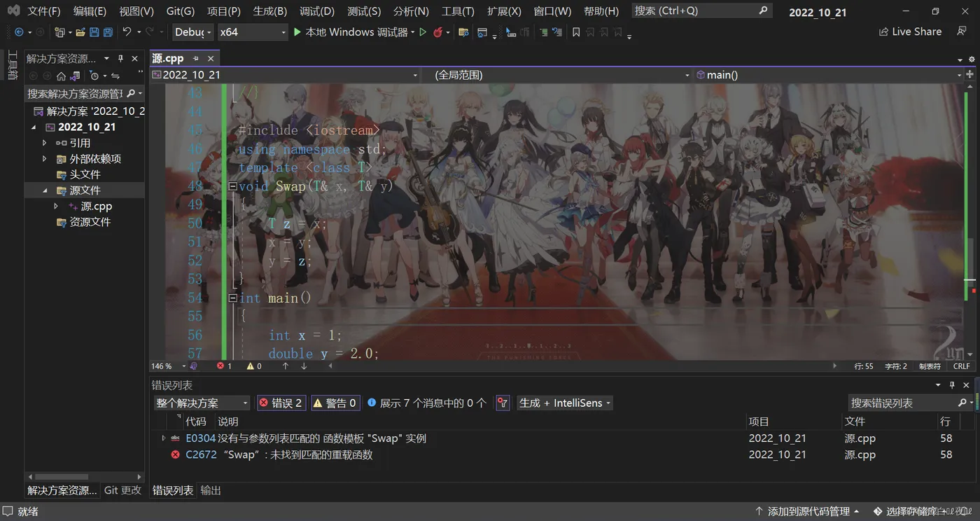Switch to the 输出 tab
Screen dimensions: 980x521
[x=211, y=490]
